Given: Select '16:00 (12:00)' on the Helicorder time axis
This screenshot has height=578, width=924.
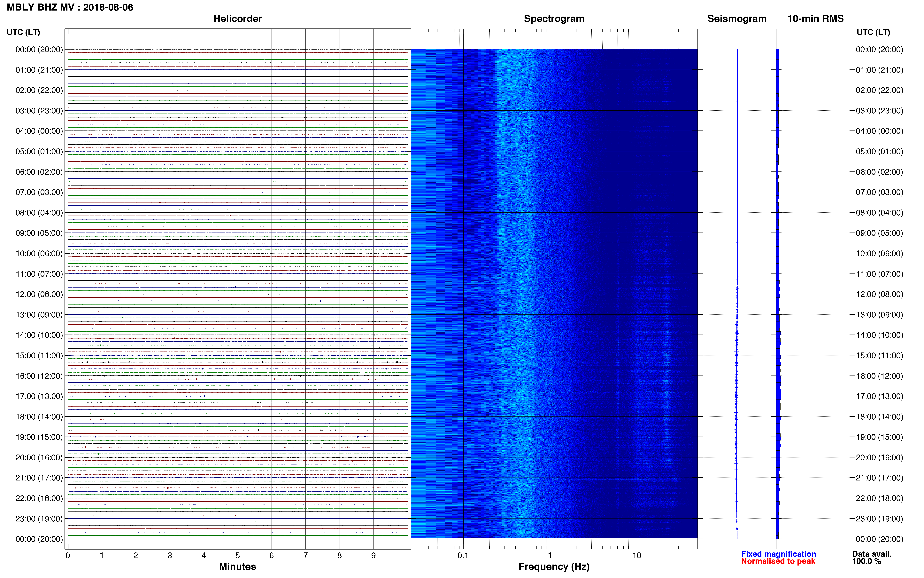Looking at the screenshot, I should point(39,376).
